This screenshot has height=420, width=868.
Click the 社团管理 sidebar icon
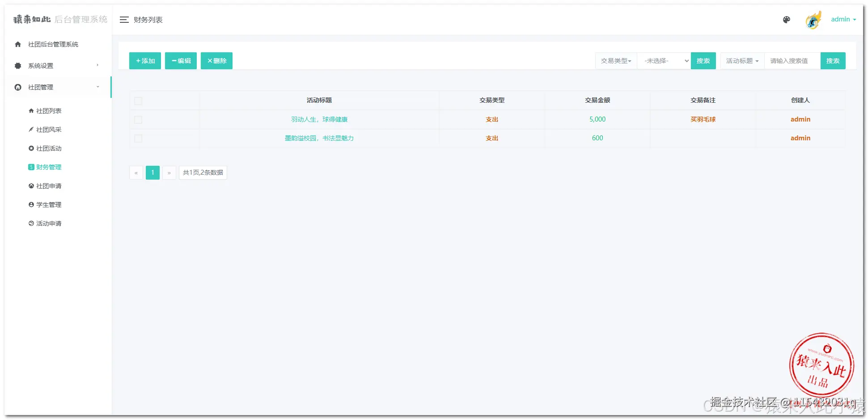pos(18,87)
